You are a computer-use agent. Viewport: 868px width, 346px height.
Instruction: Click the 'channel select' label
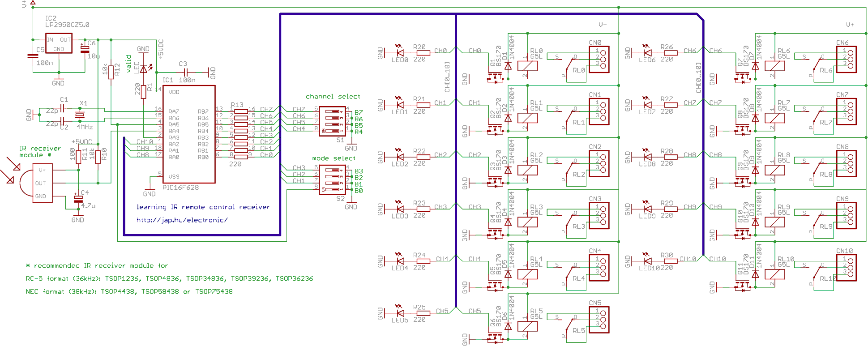coord(333,97)
